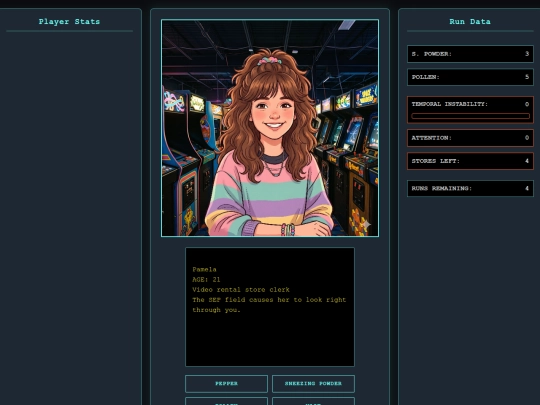The image size is (540, 405).
Task: Click the Run Data panel heading
Action: [470, 22]
